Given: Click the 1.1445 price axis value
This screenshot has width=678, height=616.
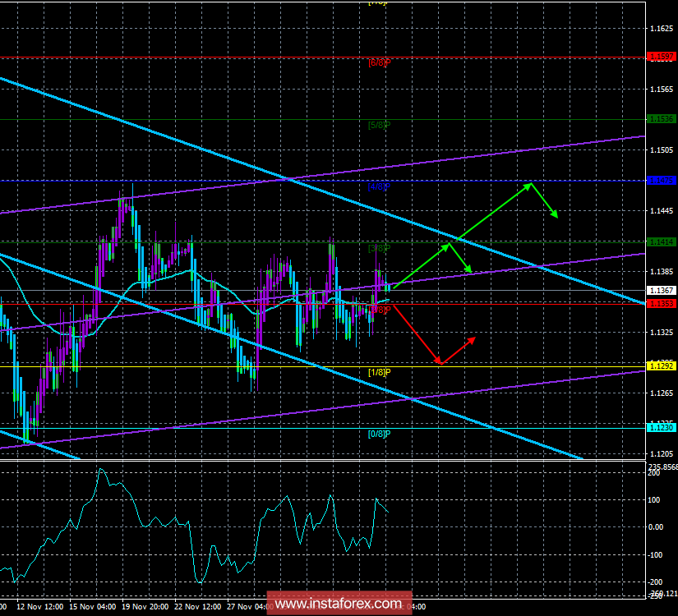Looking at the screenshot, I should 662,211.
